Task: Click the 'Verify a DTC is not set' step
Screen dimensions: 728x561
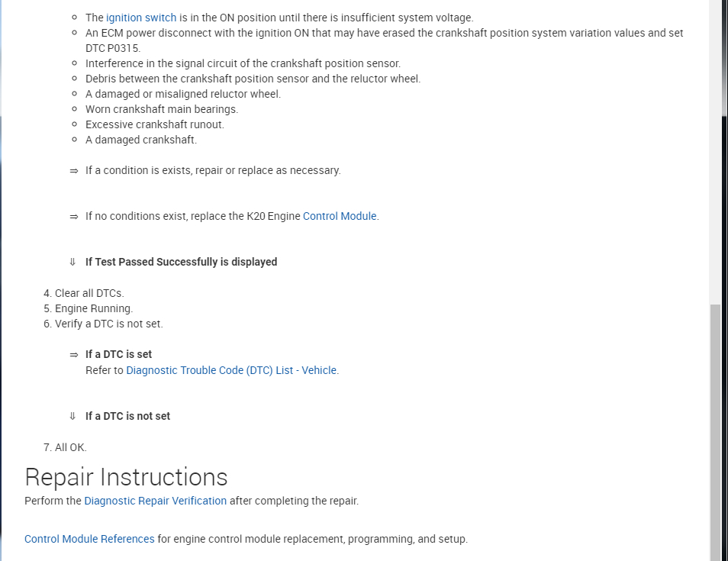Action: pos(108,324)
